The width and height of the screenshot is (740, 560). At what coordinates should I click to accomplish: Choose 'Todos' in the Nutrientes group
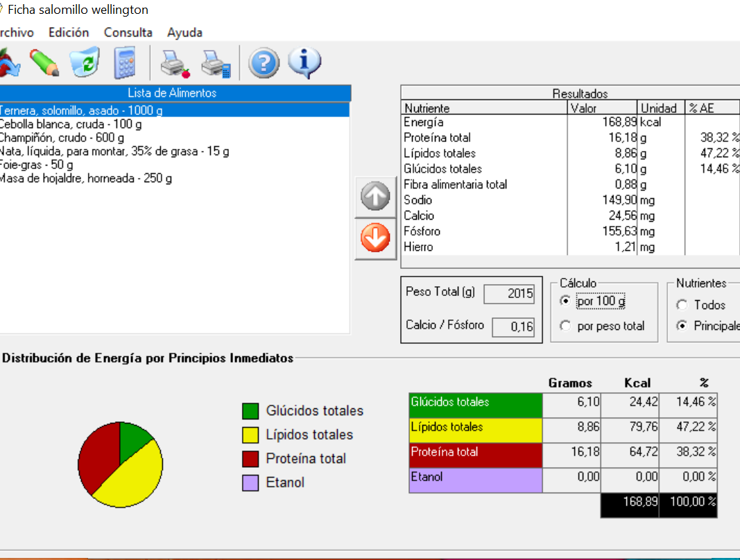[x=682, y=305]
